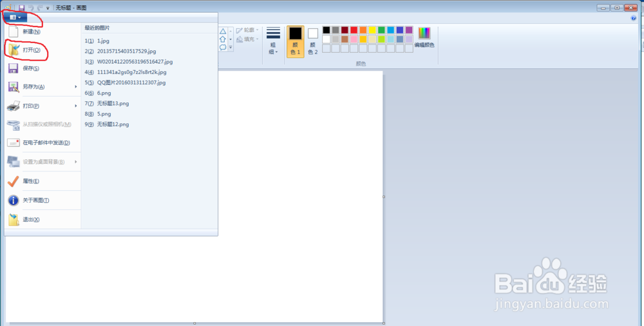Open 属性(E) checkmark icon entry
Image resolution: width=644 pixels, height=326 pixels.
click(14, 181)
